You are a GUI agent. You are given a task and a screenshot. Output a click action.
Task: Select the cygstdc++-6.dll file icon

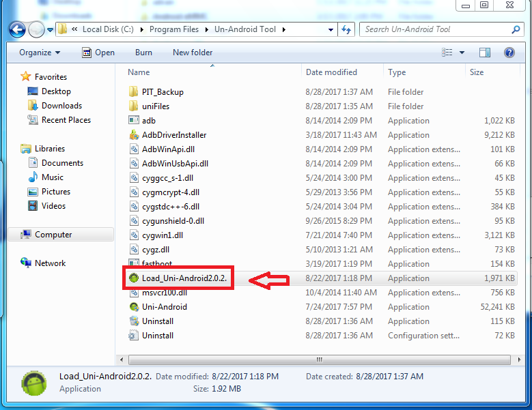pyautogui.click(x=134, y=206)
